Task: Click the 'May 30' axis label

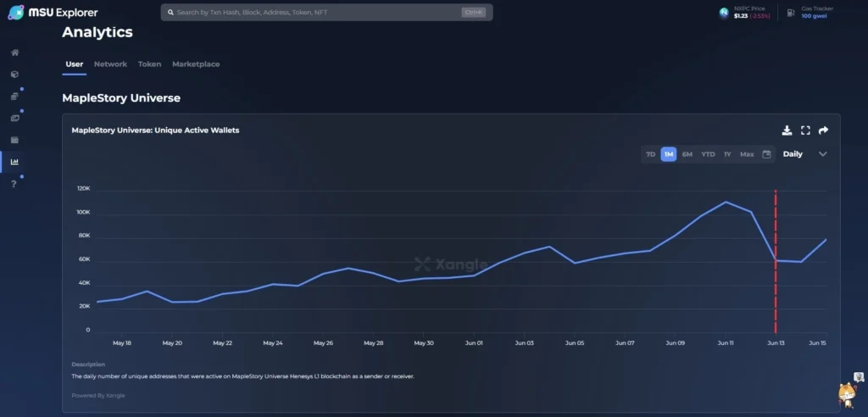Action: (424, 343)
